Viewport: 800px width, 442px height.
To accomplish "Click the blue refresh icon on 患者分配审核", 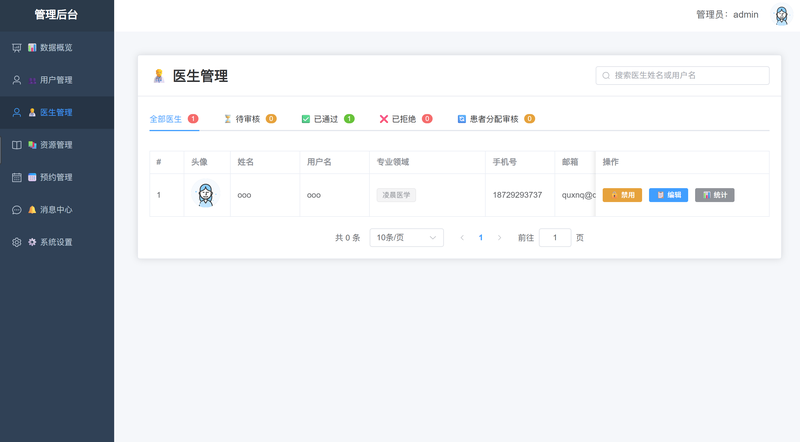I will [x=462, y=119].
